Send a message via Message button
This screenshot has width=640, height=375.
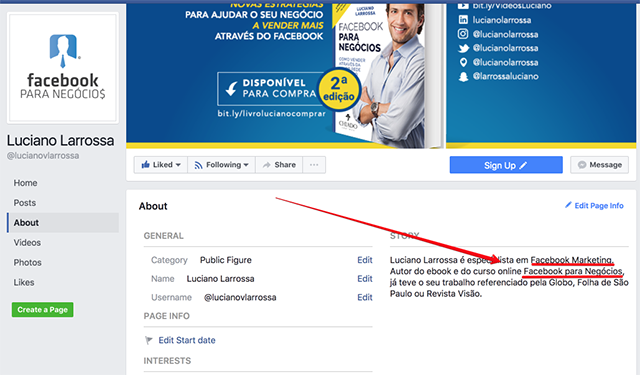pyautogui.click(x=599, y=165)
